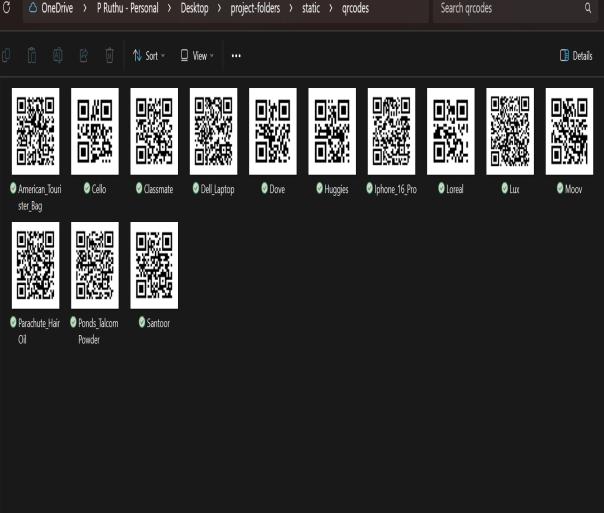This screenshot has height=513, width=604.
Task: Click the Delete trash icon
Action: [109, 55]
